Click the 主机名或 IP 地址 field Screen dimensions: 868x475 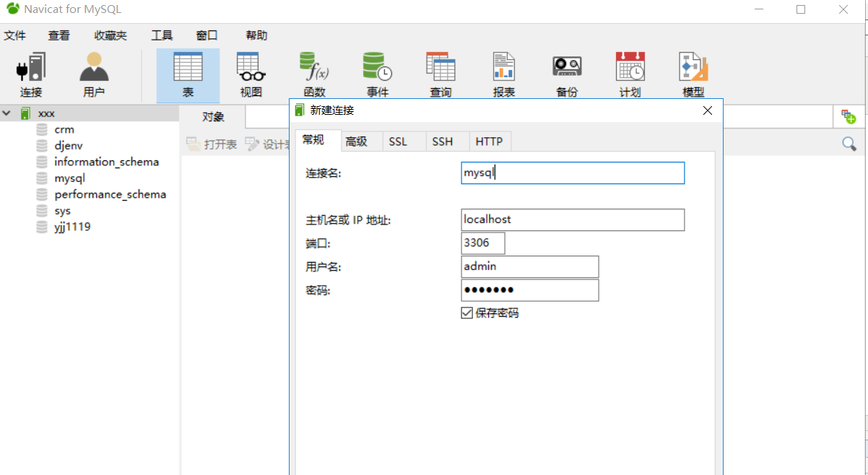tap(573, 219)
